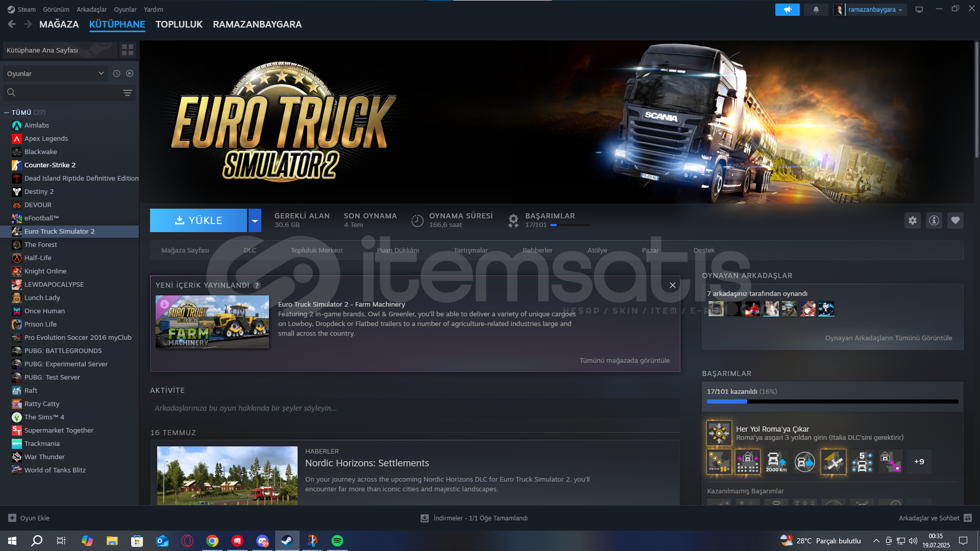Click the header BAŞARIMLAR 17/101 progress bar

[x=570, y=225]
